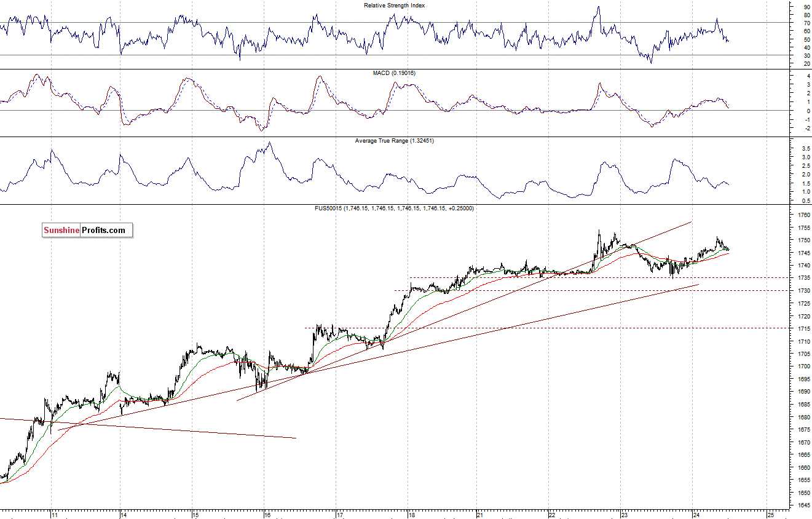Click the 1645 price axis label
The image size is (812, 519).
click(x=803, y=505)
